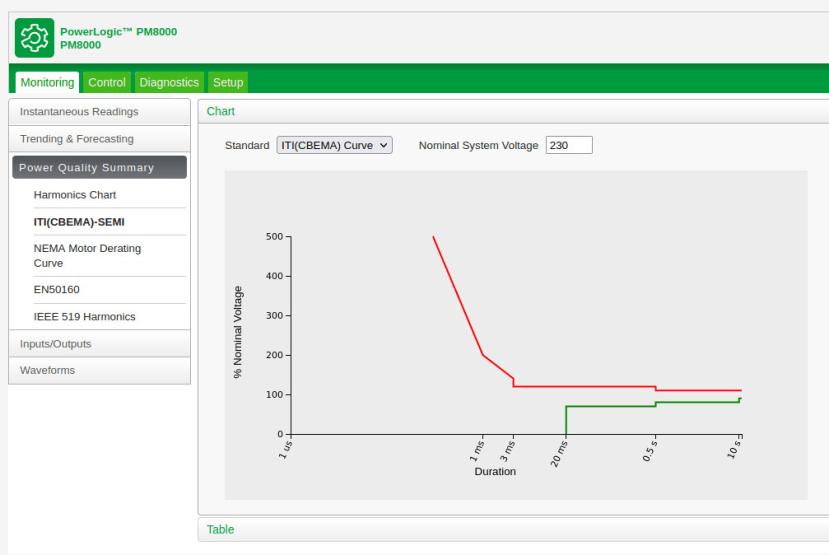Click the green PowerLogic gear logo icon
The image size is (829, 555).
pos(34,38)
